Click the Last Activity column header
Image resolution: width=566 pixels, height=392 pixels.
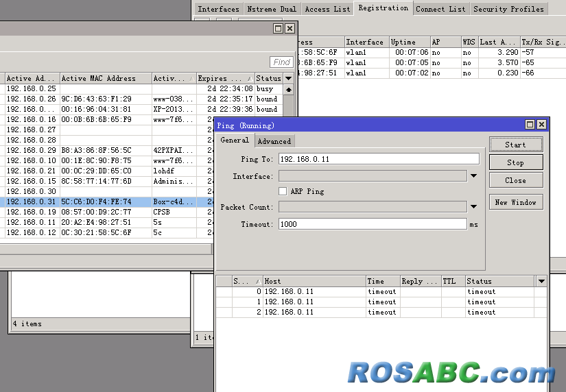499,42
